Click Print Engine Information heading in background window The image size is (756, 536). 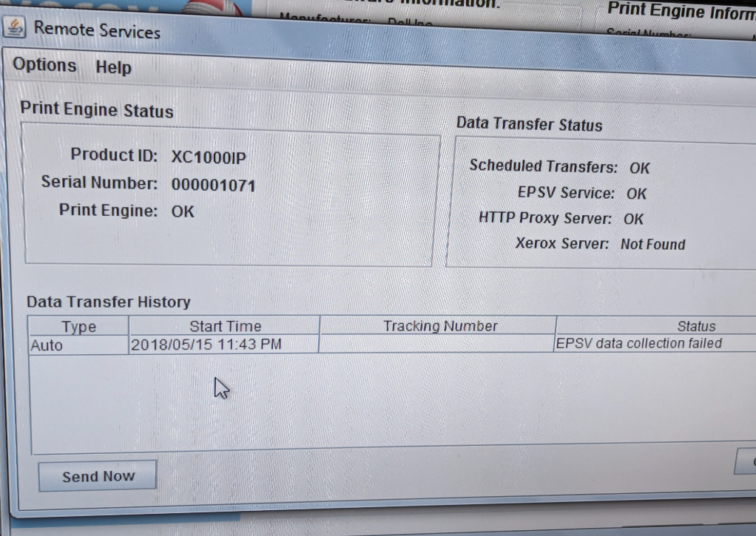(x=681, y=10)
